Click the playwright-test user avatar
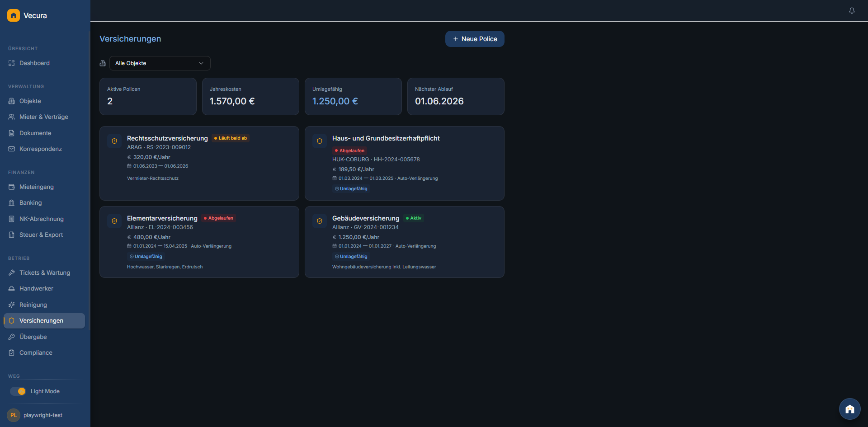Screen dimensions: 868x427 [14, 415]
